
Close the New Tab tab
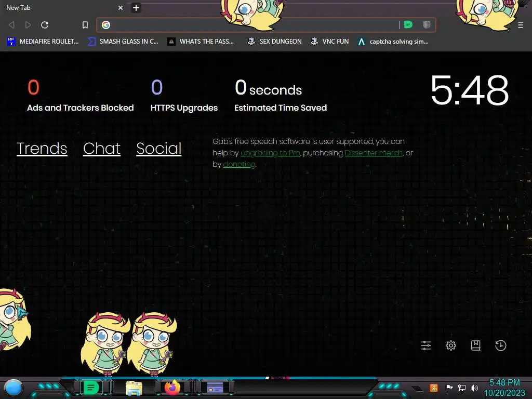tap(121, 8)
